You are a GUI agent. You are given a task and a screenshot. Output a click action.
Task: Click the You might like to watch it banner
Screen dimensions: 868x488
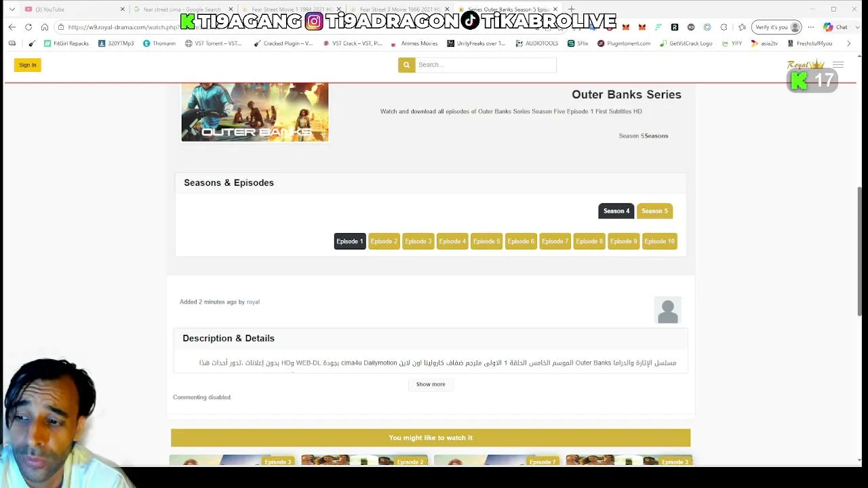431,438
